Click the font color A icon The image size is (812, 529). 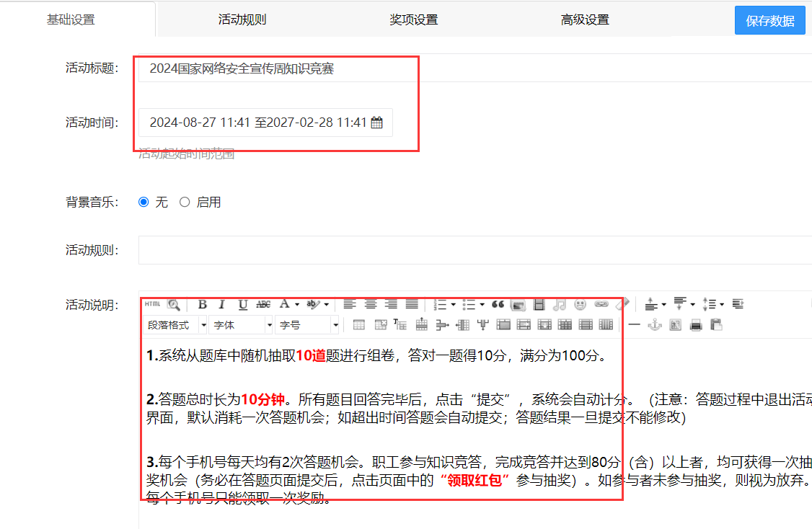coord(284,304)
